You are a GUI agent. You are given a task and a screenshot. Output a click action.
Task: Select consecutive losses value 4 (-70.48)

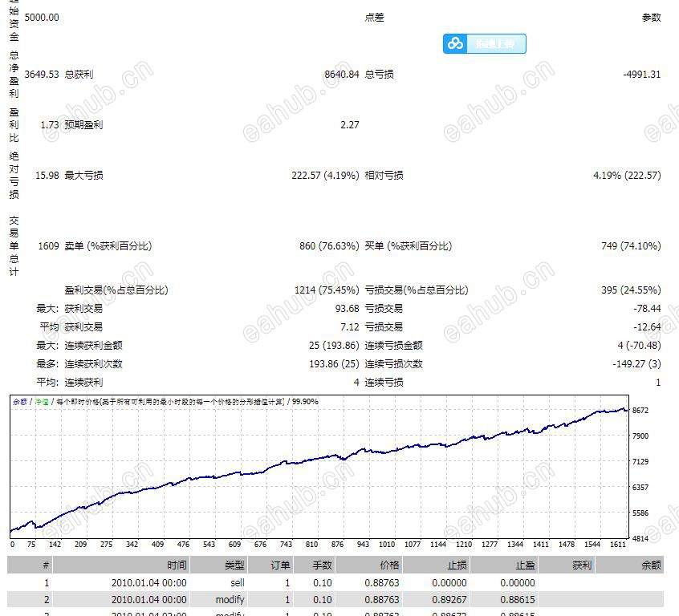coord(639,346)
